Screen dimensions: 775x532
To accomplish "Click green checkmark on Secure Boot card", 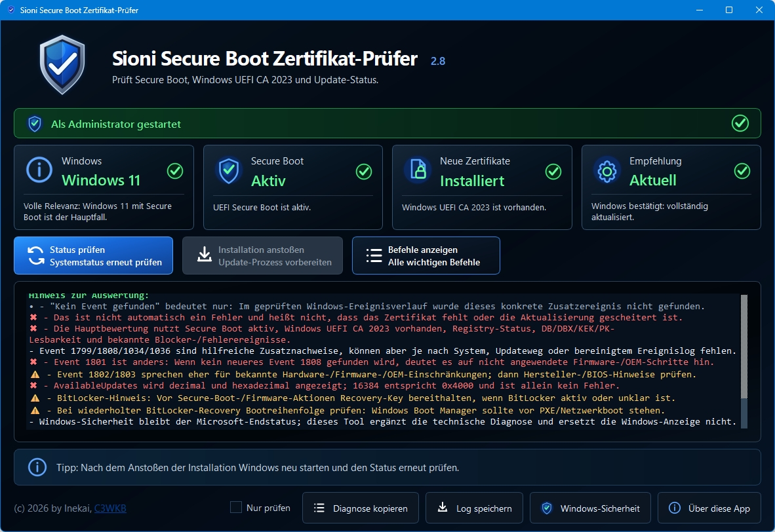I will (x=364, y=172).
